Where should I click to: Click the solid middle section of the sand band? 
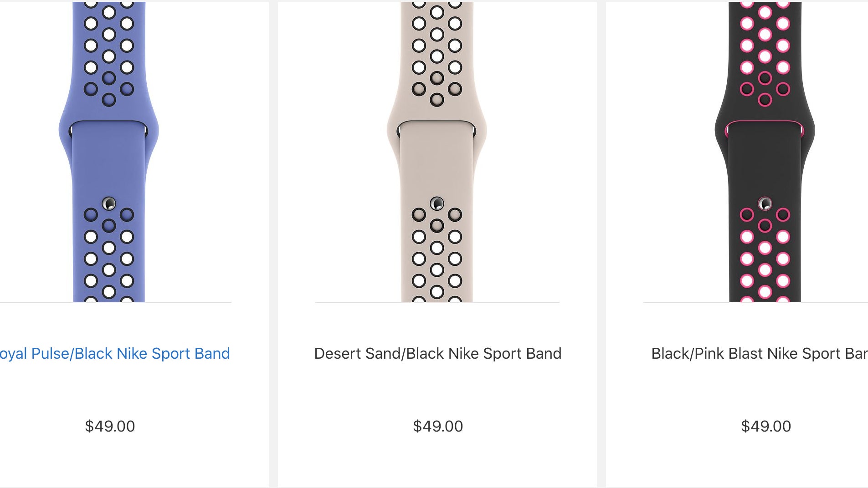pos(437,164)
